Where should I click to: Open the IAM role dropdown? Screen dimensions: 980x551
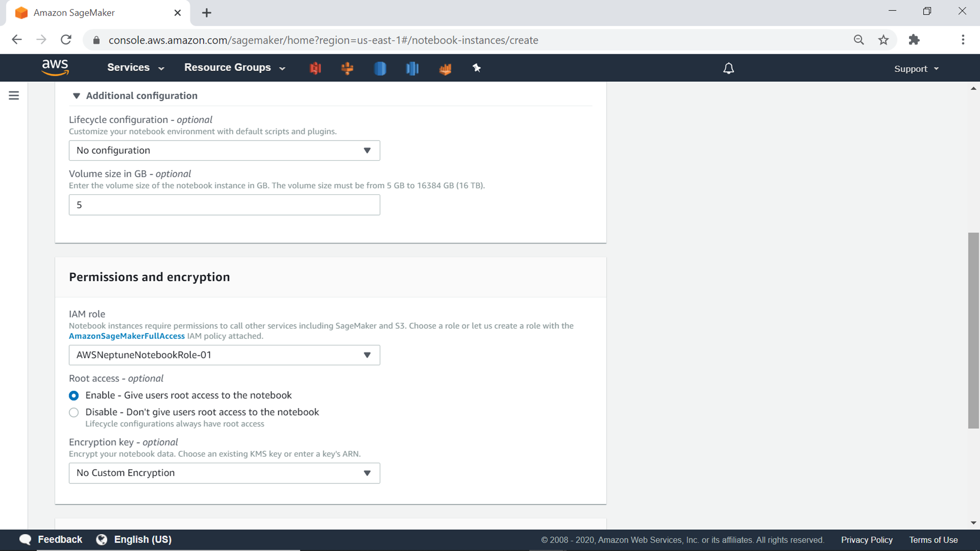[224, 355]
